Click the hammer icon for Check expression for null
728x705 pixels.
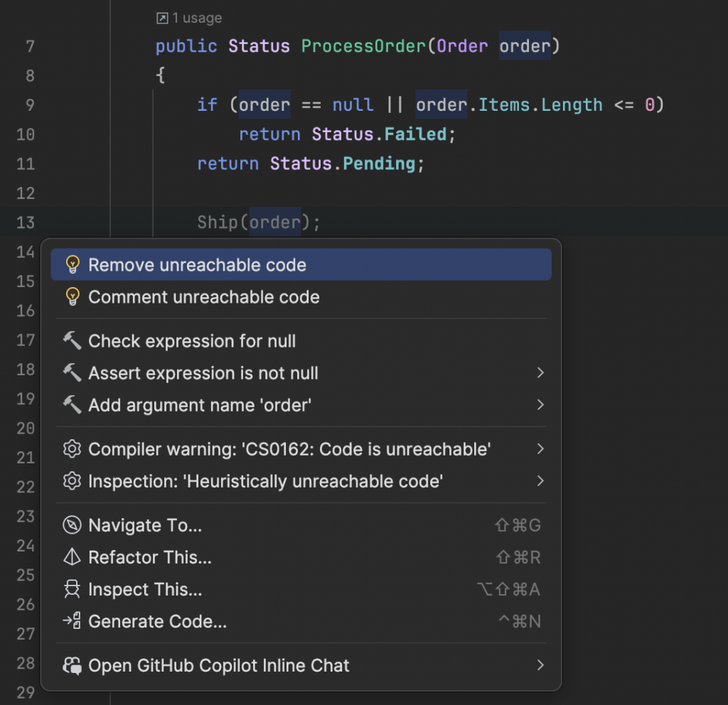point(72,341)
